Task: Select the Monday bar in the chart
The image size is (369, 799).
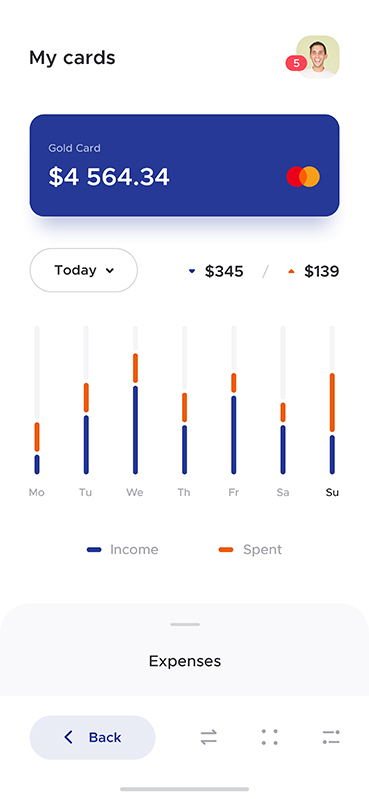Action: pos(37,400)
